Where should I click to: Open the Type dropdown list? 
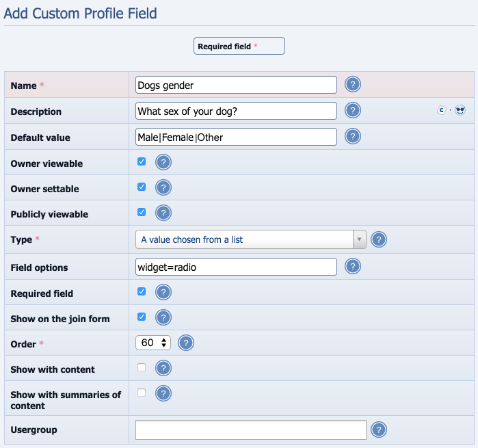pos(250,239)
